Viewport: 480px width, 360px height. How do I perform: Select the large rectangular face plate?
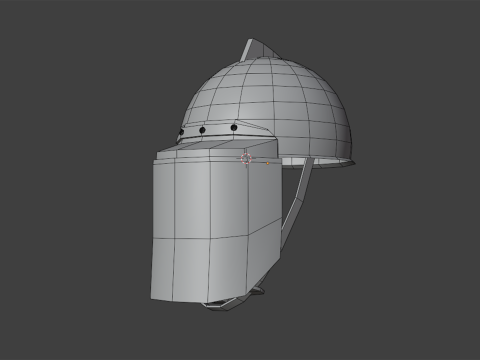[x=217, y=230]
